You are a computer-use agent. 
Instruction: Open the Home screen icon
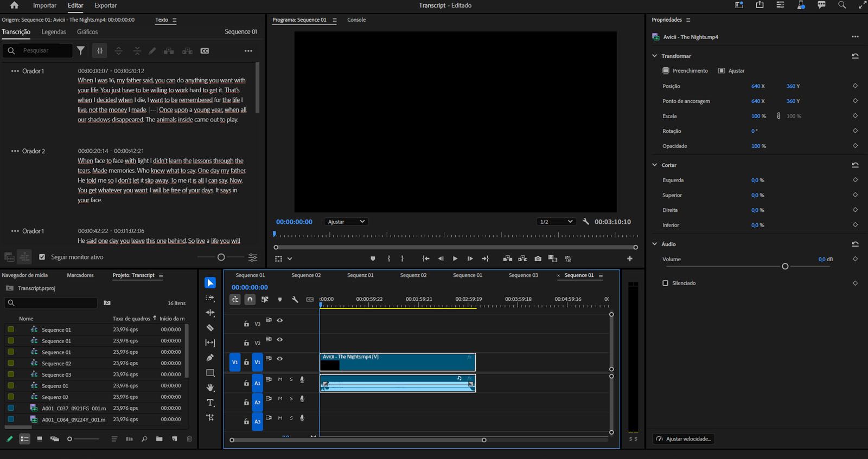click(14, 5)
